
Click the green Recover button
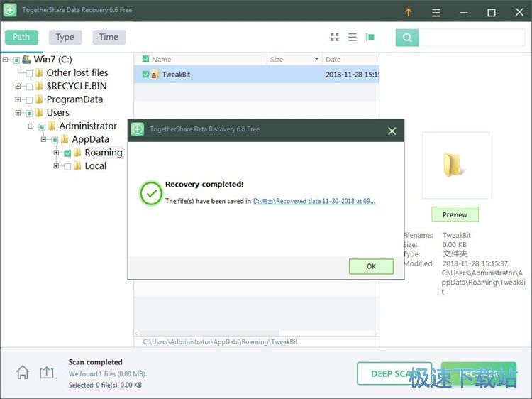479,373
